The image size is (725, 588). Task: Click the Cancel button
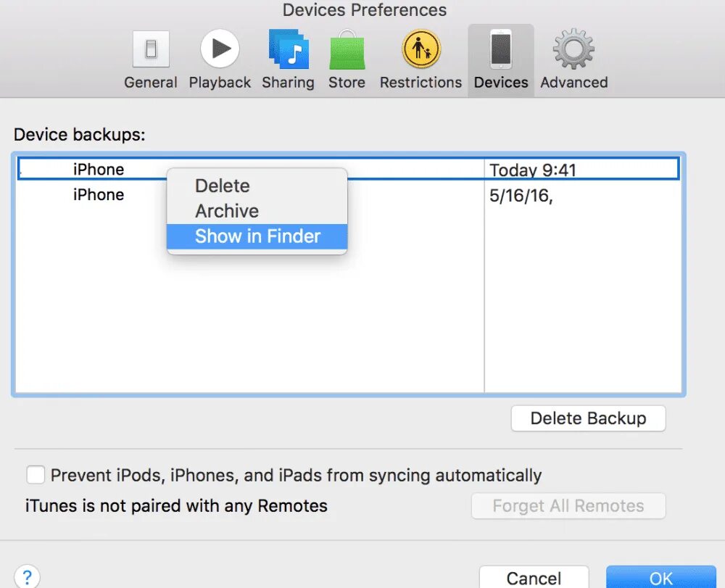pyautogui.click(x=534, y=577)
